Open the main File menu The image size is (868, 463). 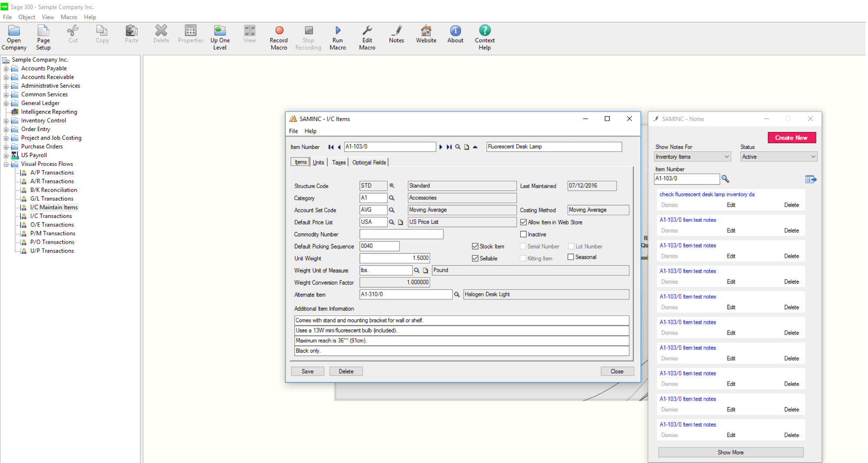7,17
